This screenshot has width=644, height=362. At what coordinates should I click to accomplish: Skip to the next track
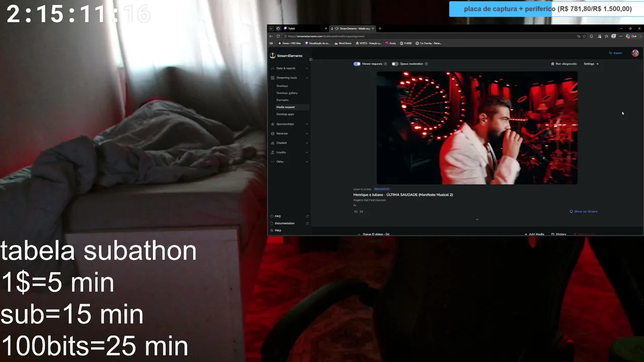click(x=361, y=212)
